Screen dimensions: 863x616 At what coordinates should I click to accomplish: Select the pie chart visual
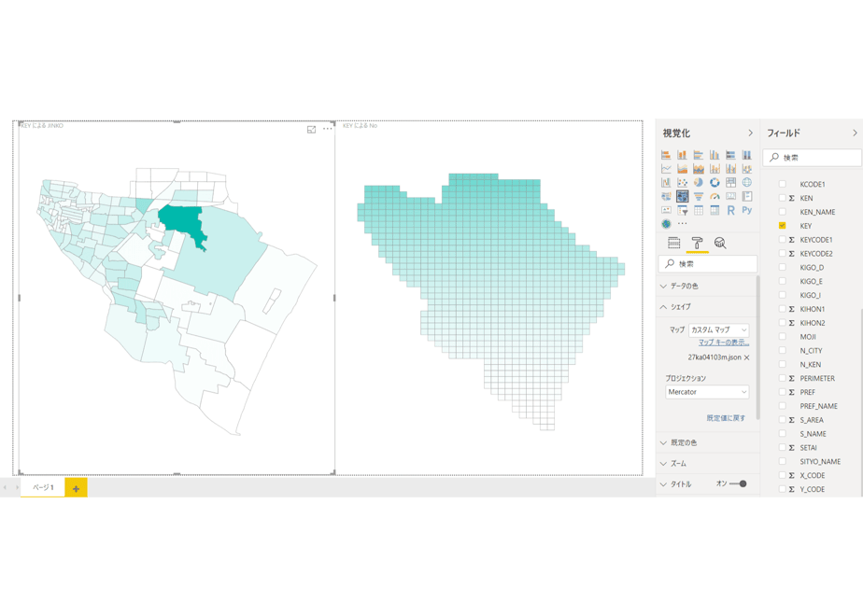pos(699,182)
